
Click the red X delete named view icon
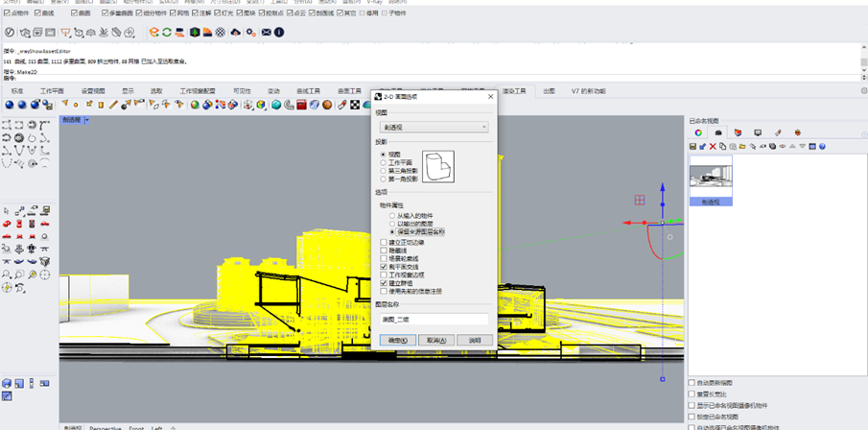713,146
